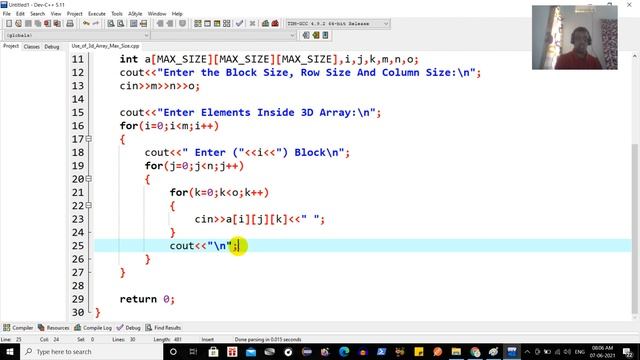Click the Compile and Run icon

217,24
